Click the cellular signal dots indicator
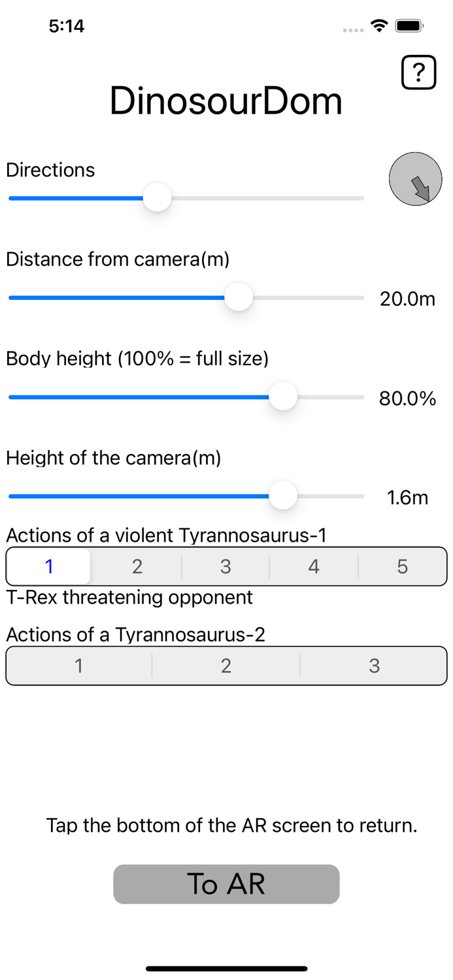Viewport: 453px width, 980px height. tap(352, 29)
